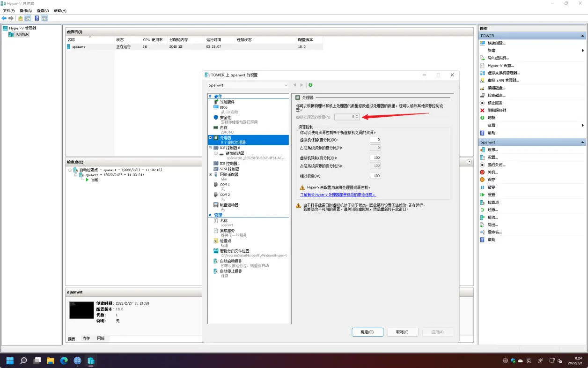Screen dimensions: 588x368
Task: Click the openwrt thumbnail preview
Action: click(81, 310)
